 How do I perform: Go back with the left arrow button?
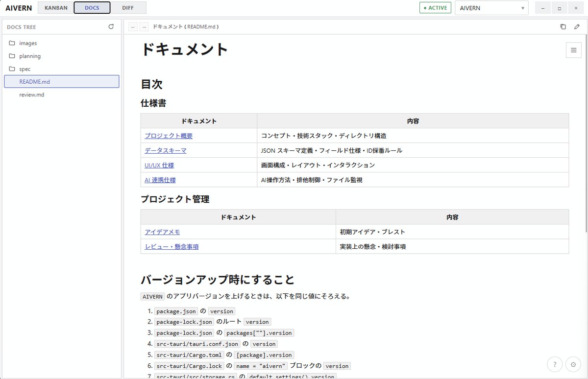(x=133, y=27)
